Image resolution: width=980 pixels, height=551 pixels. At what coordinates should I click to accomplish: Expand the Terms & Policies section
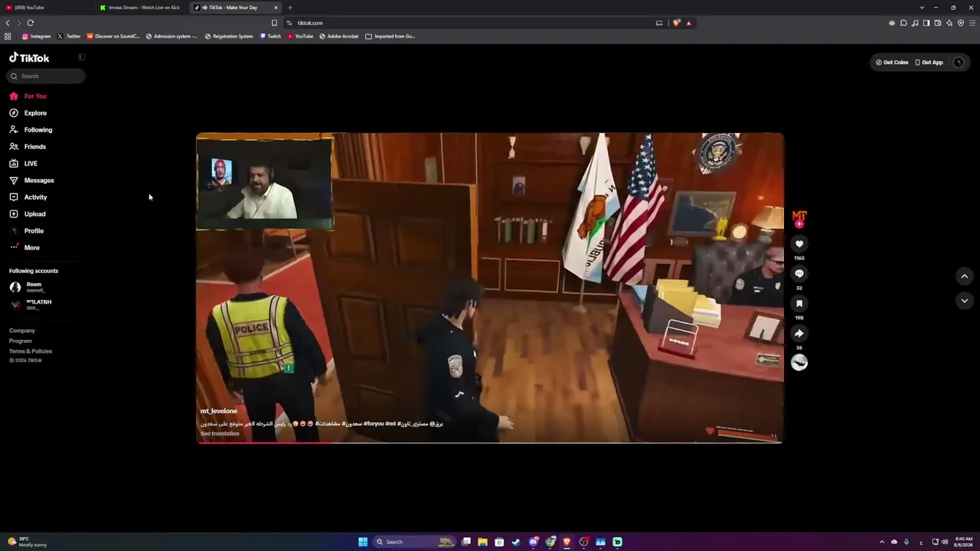(31, 351)
